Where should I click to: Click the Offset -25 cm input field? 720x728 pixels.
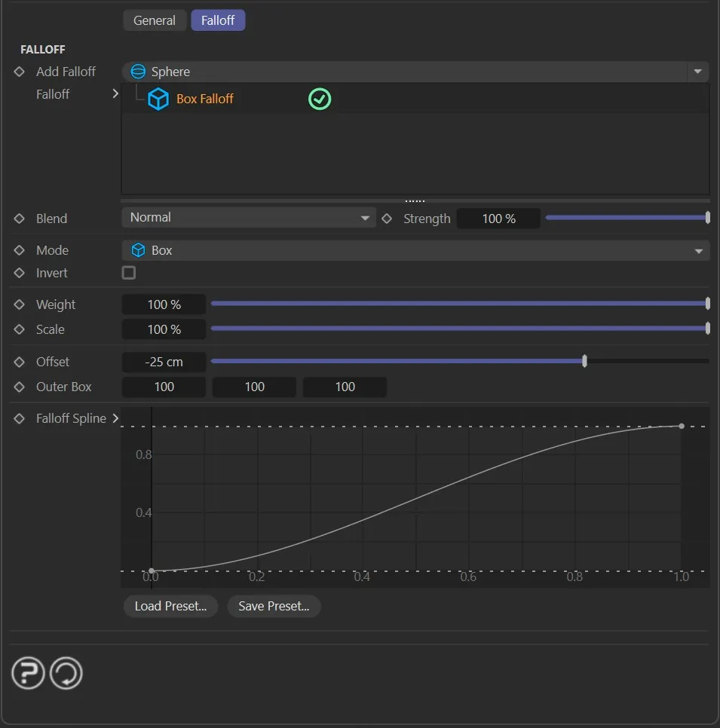pos(164,362)
